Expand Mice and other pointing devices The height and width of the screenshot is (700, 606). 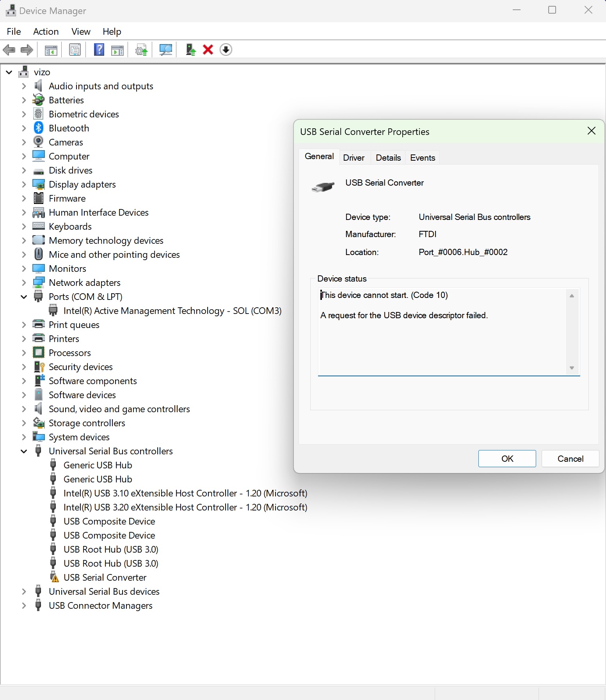(24, 255)
